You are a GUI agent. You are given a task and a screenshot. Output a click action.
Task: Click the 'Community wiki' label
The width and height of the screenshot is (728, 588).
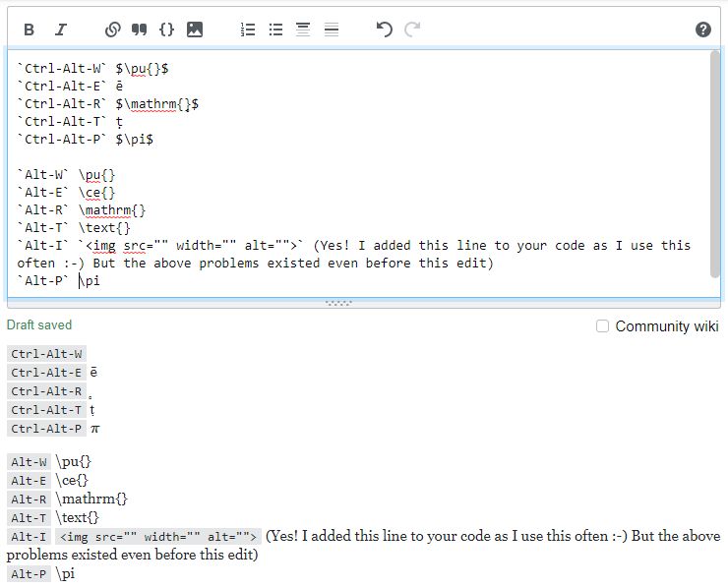pyautogui.click(x=667, y=326)
